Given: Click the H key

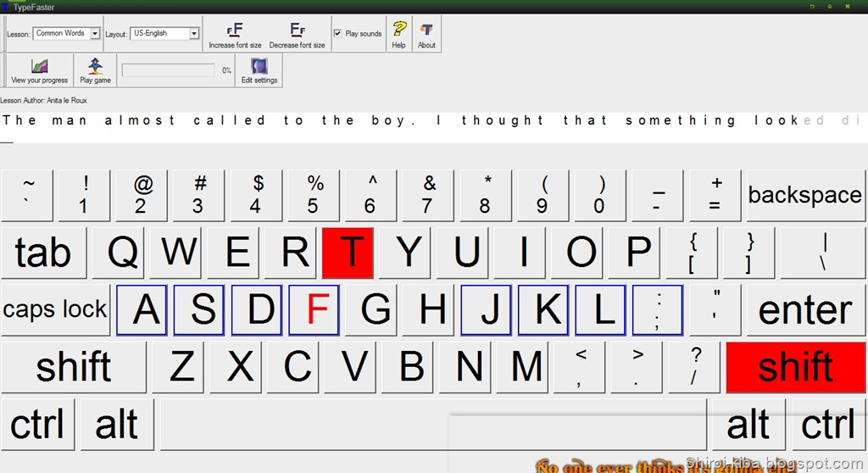Looking at the screenshot, I should [x=428, y=309].
